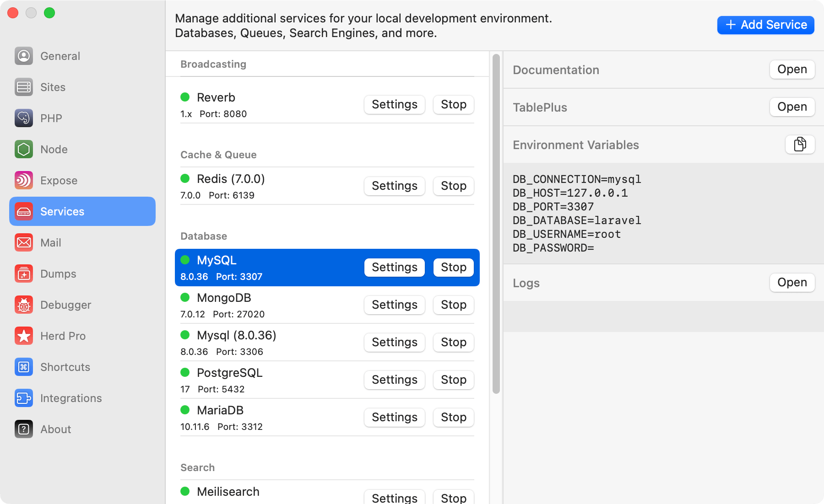Click the DB_HOST=127.0.0.1 variable line
This screenshot has height=504, width=824.
[570, 193]
